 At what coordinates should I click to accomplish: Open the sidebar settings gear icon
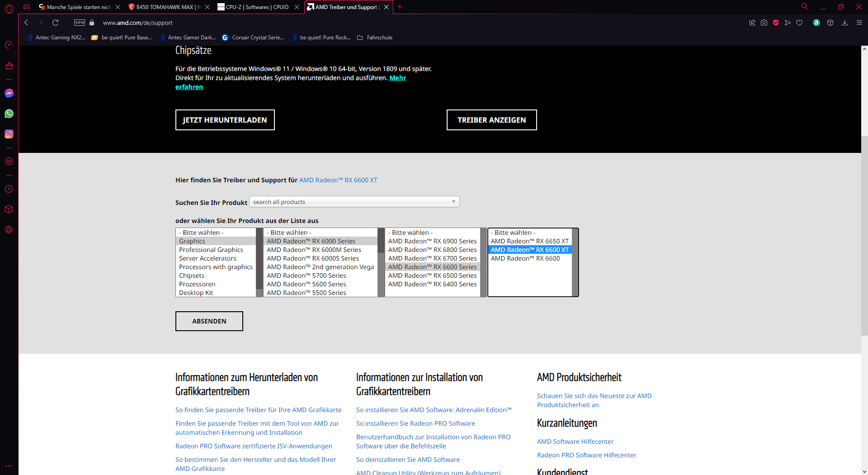pyautogui.click(x=9, y=230)
